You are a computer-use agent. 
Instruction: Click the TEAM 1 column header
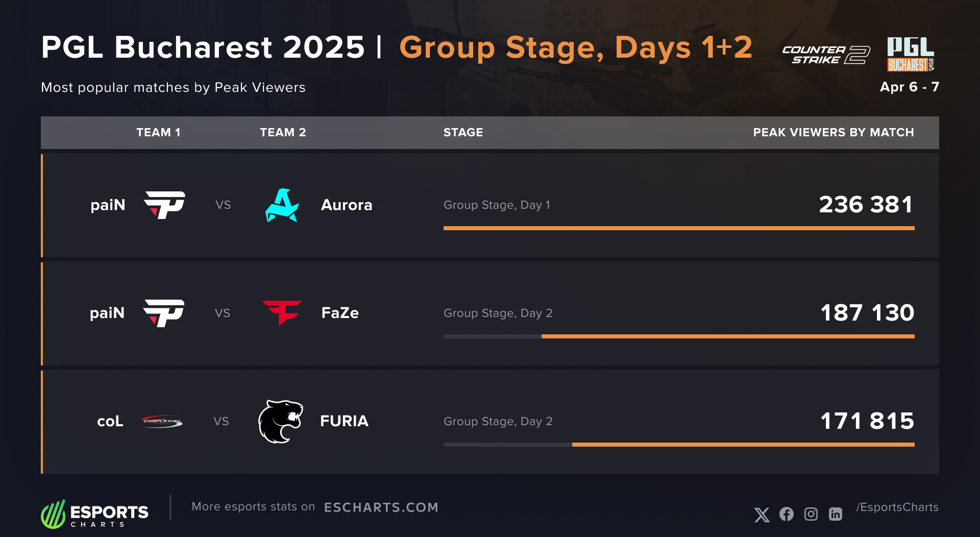pos(158,133)
